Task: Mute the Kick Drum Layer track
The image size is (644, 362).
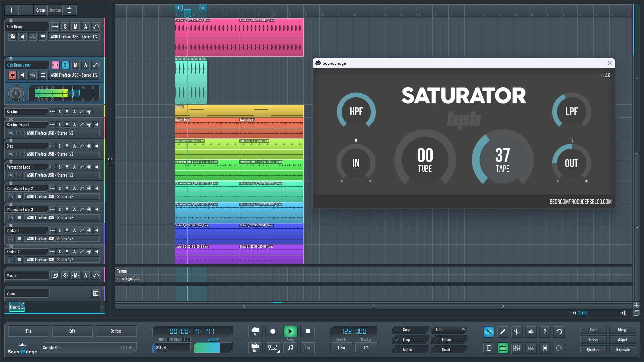Action: coord(76,65)
